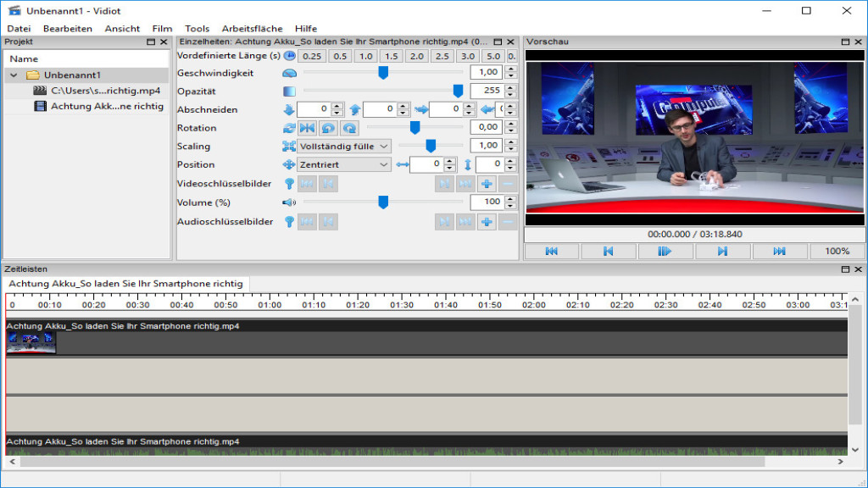The image size is (868, 488).
Task: Set predefined length to 2.0 seconds
Action: 416,56
